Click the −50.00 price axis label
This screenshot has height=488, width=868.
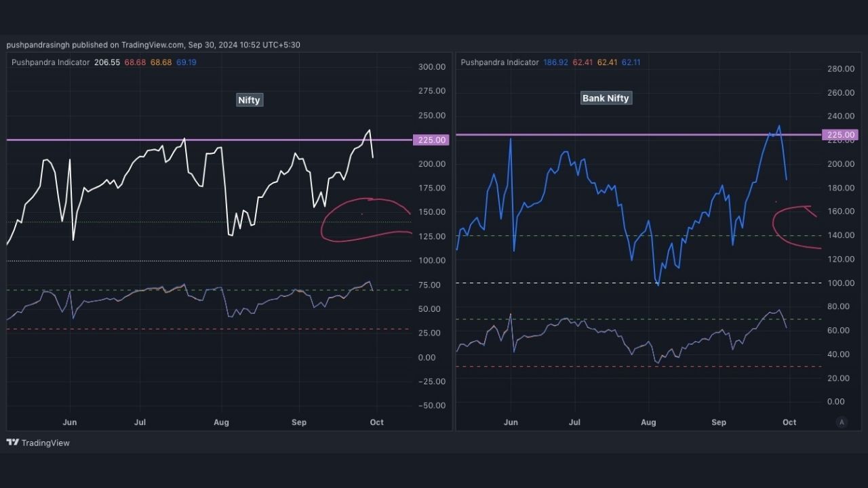tap(432, 405)
